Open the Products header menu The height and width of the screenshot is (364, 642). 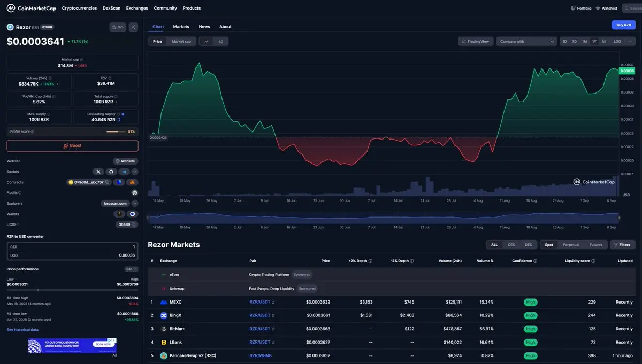point(192,8)
